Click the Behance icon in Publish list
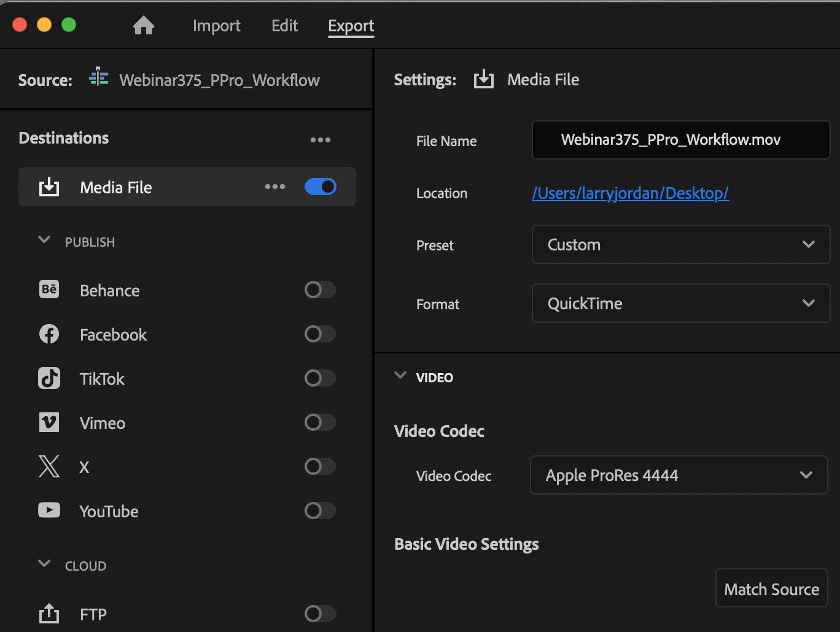This screenshot has width=840, height=632. click(49, 290)
